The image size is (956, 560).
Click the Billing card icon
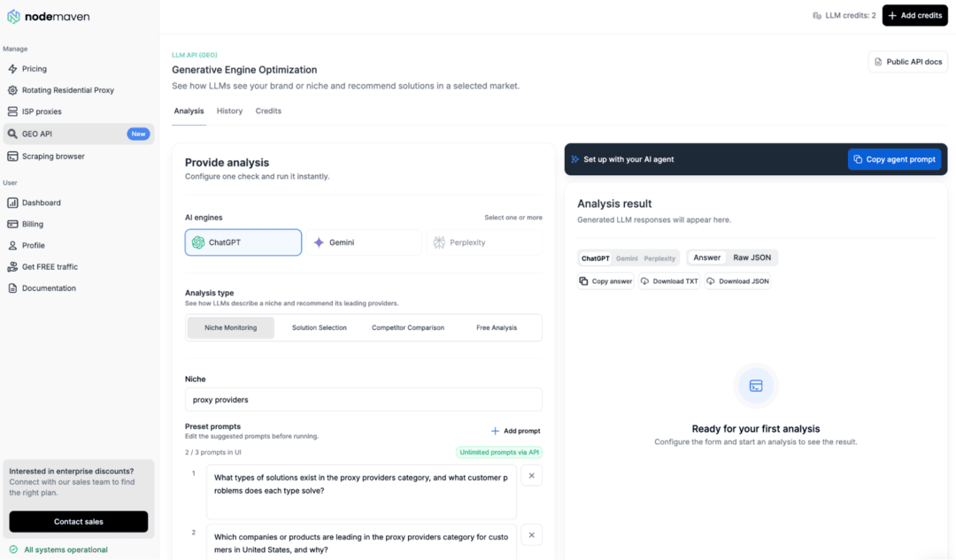(x=12, y=224)
